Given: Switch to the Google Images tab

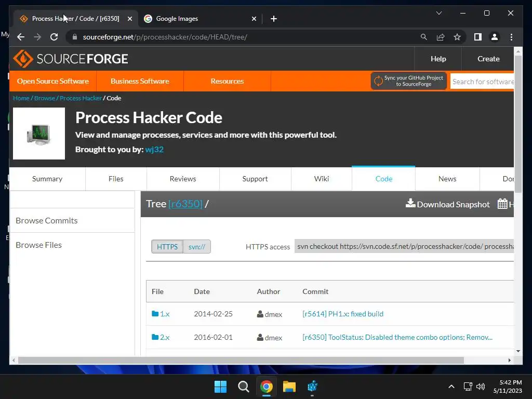Looking at the screenshot, I should click(x=200, y=19).
